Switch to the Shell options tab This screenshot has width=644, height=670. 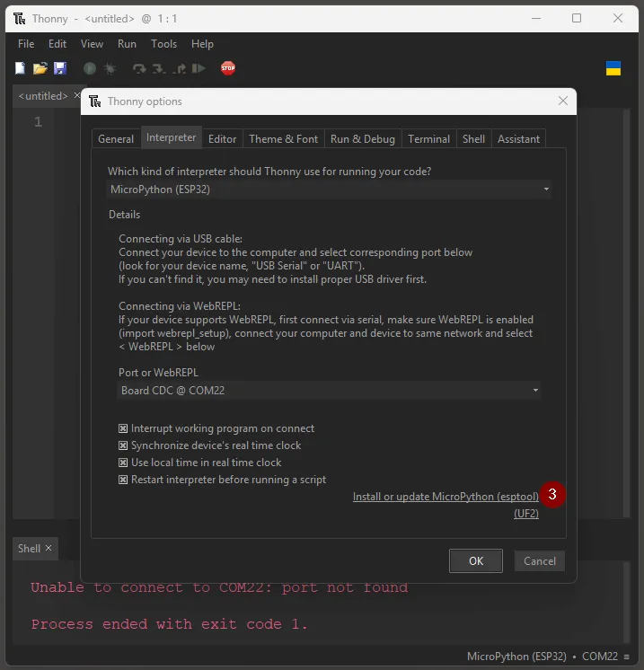pos(473,139)
